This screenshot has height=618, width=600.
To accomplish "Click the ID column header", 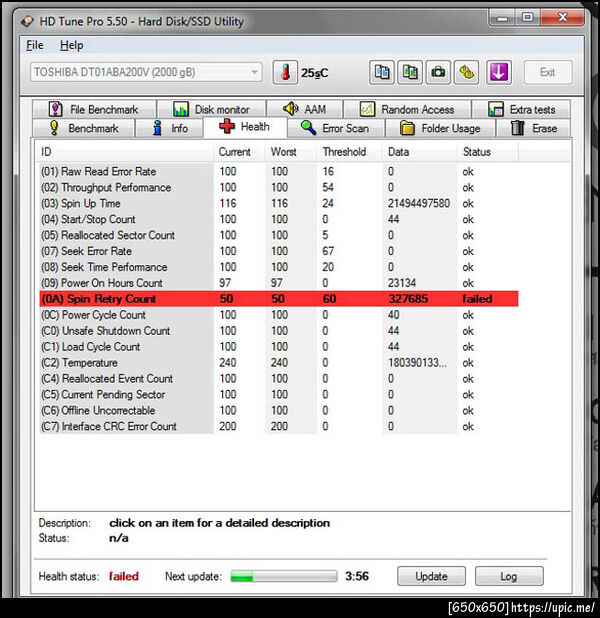I will tap(125, 152).
